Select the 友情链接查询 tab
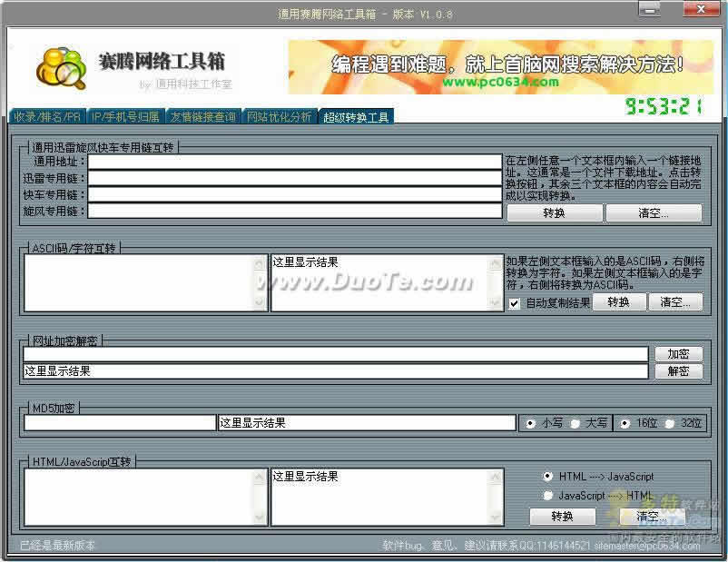This screenshot has width=728, height=562. click(203, 116)
